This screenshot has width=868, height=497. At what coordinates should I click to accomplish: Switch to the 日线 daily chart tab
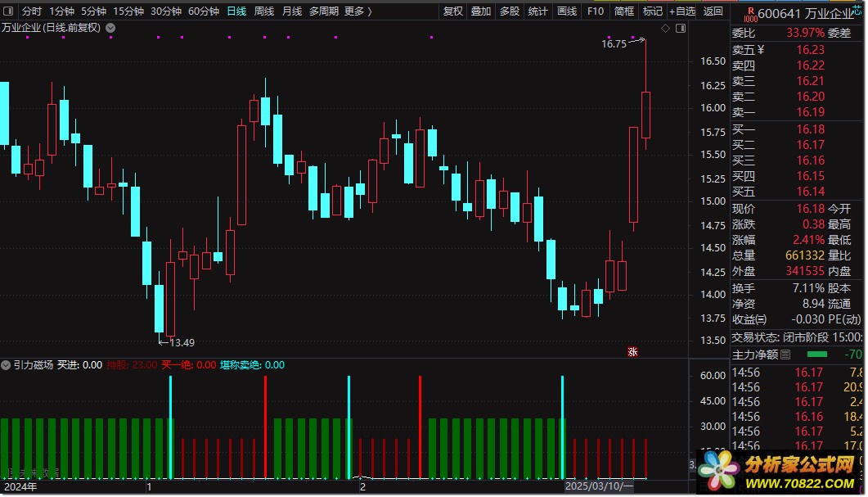[236, 11]
